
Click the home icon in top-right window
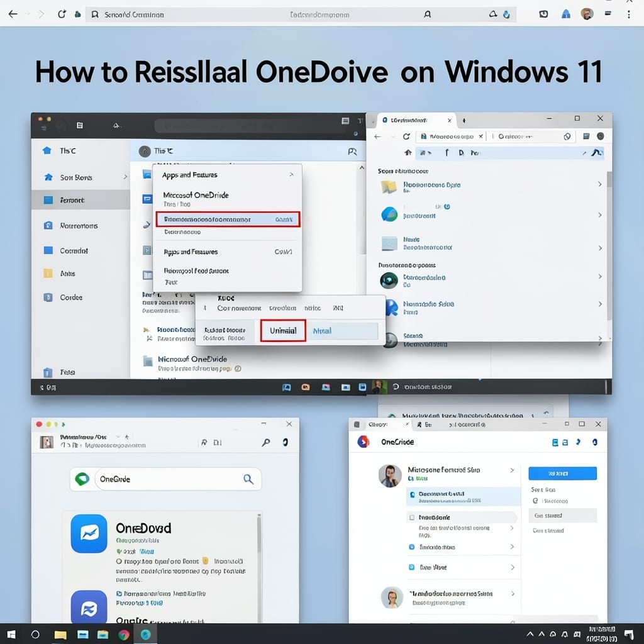(408, 152)
